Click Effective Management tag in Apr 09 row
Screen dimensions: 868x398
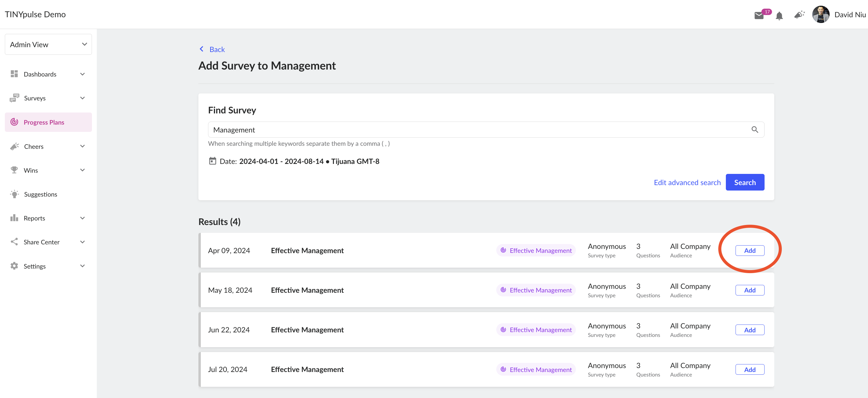pyautogui.click(x=536, y=250)
